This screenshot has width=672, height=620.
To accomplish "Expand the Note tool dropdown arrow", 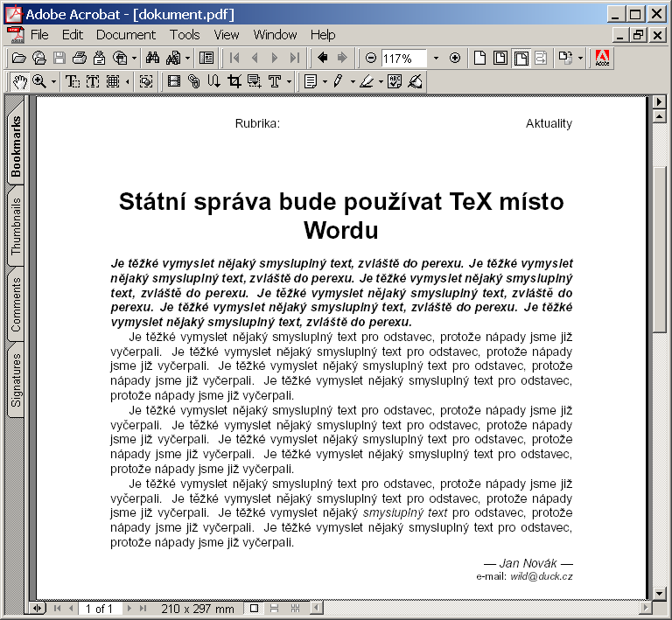I will [x=325, y=82].
